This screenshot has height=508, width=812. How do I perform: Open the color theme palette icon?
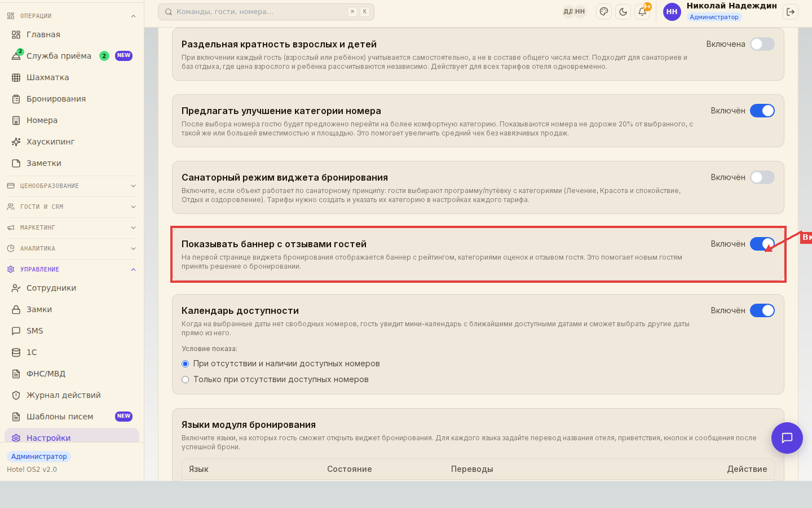pos(604,12)
